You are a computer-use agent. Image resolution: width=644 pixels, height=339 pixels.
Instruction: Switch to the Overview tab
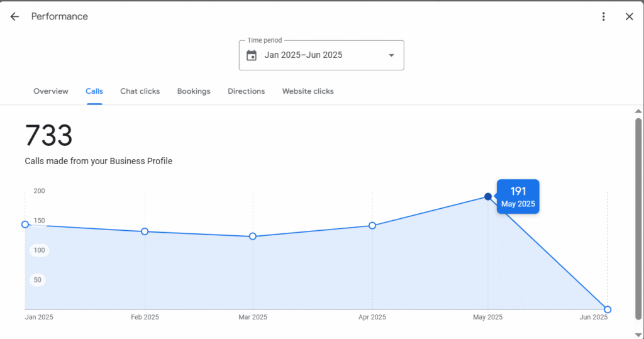pos(51,91)
